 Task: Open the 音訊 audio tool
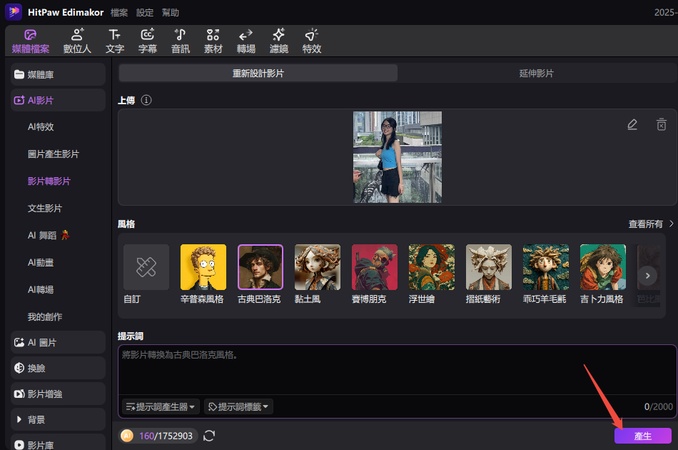coord(180,40)
